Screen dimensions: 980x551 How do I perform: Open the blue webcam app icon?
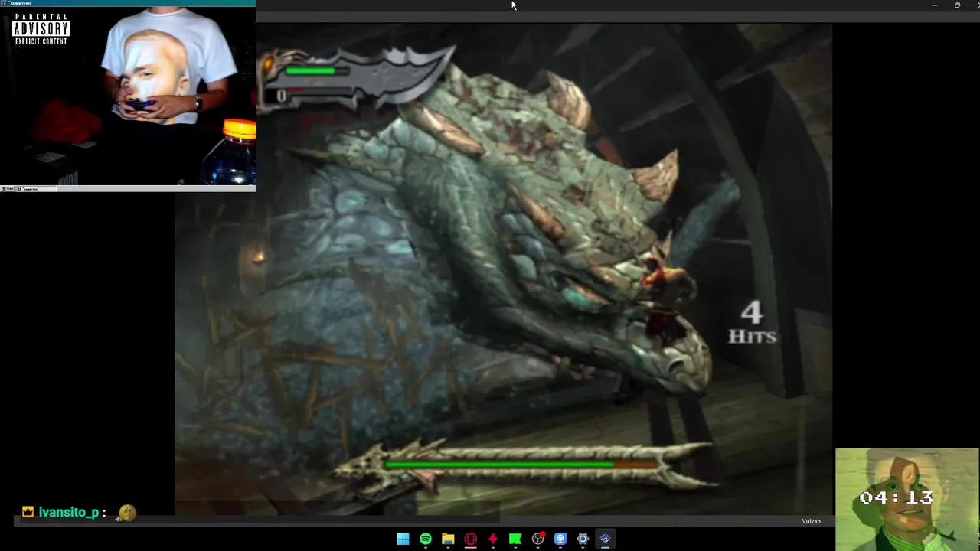point(560,539)
